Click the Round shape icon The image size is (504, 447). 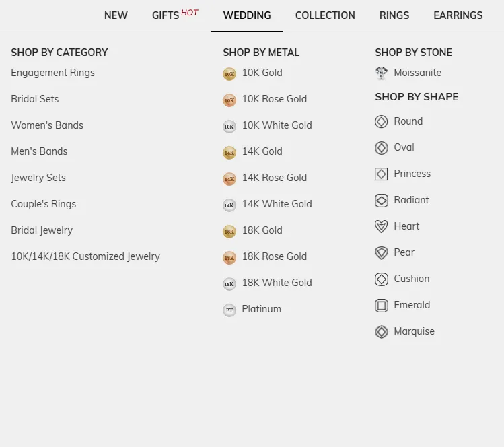(382, 122)
